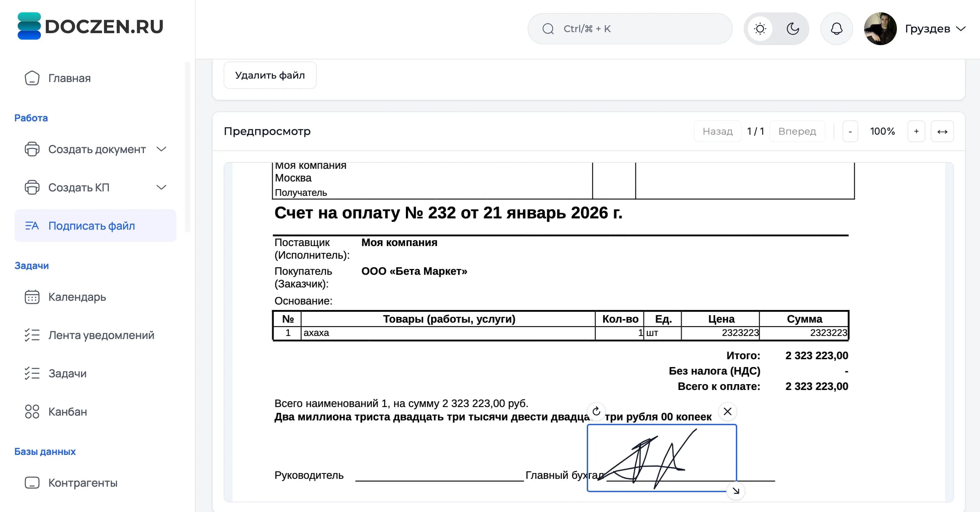This screenshot has height=512, width=980.
Task: Click the Работа section label
Action: tap(31, 118)
